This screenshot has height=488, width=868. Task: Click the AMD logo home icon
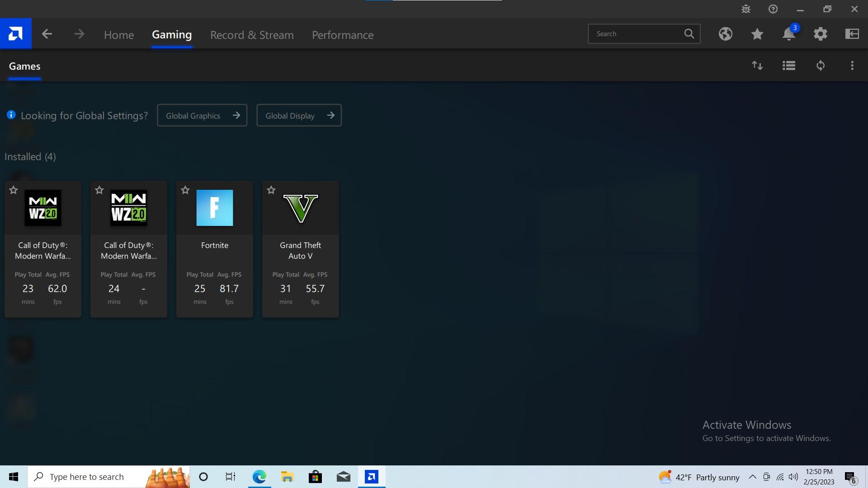[16, 33]
